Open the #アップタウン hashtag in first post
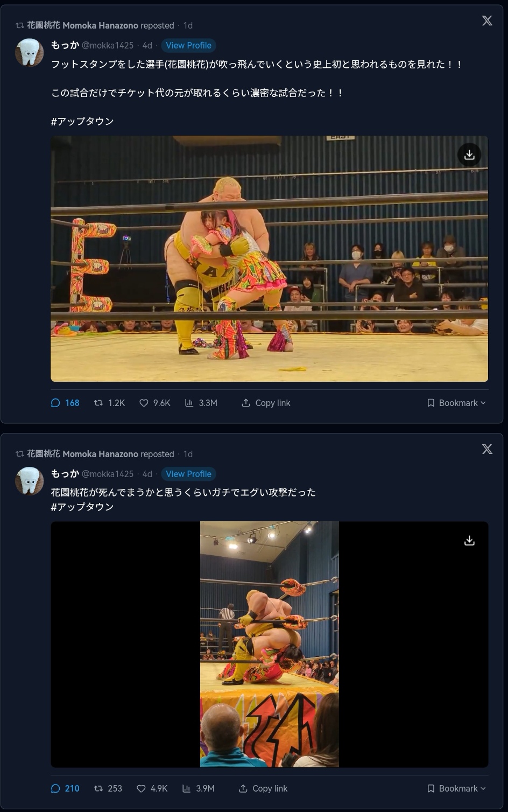 (x=82, y=121)
